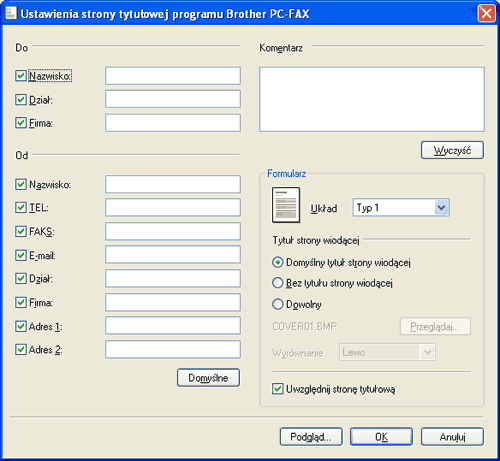Click the Domyślne button
Screen dimensions: 500x461
(208, 378)
